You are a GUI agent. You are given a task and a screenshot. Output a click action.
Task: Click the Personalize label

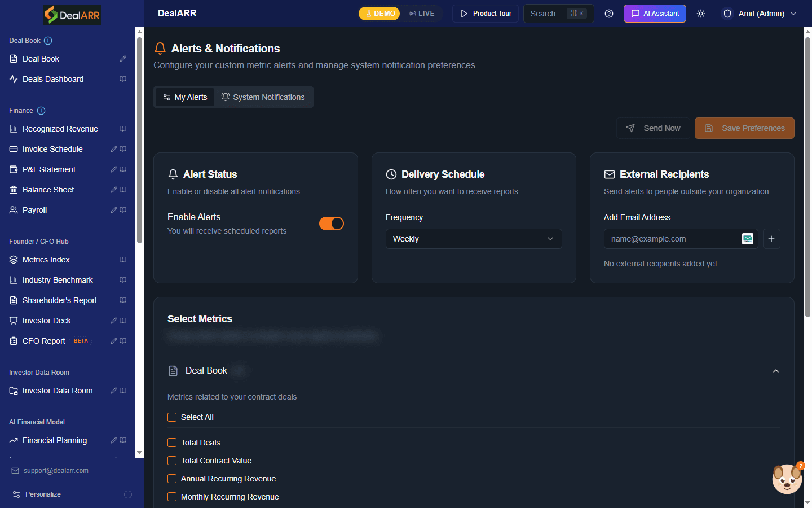(43, 494)
